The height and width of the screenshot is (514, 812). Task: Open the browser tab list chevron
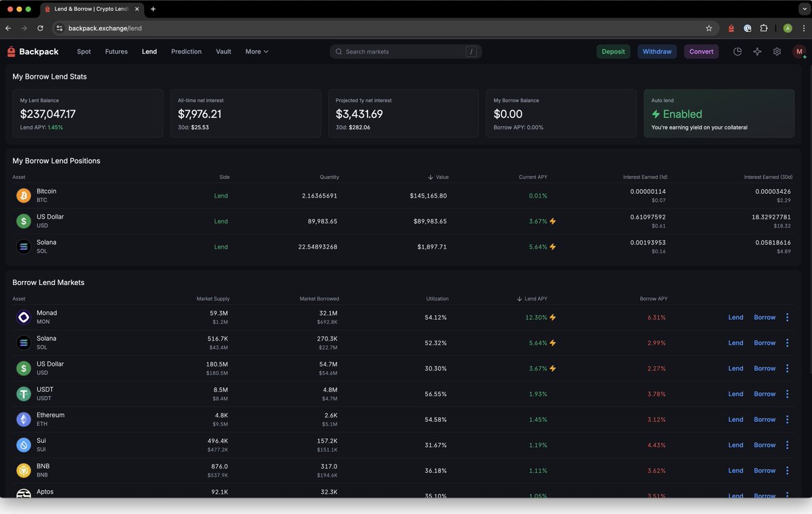[804, 9]
